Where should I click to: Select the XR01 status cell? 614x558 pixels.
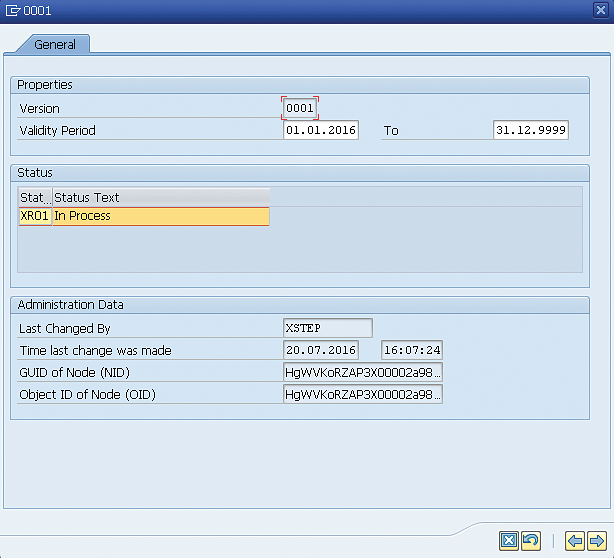(x=34, y=216)
